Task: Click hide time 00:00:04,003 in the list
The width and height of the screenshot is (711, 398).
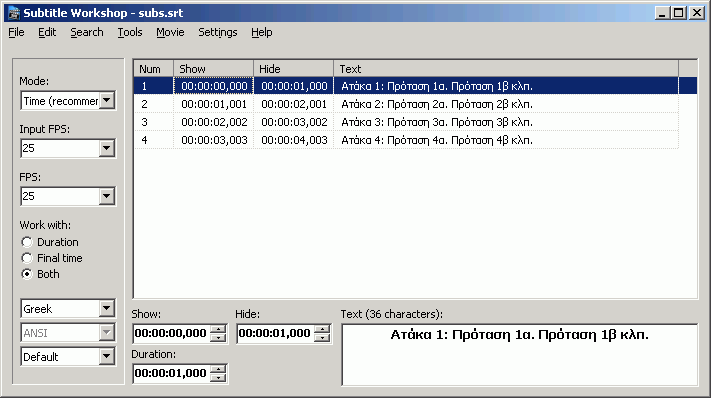Action: coord(294,140)
